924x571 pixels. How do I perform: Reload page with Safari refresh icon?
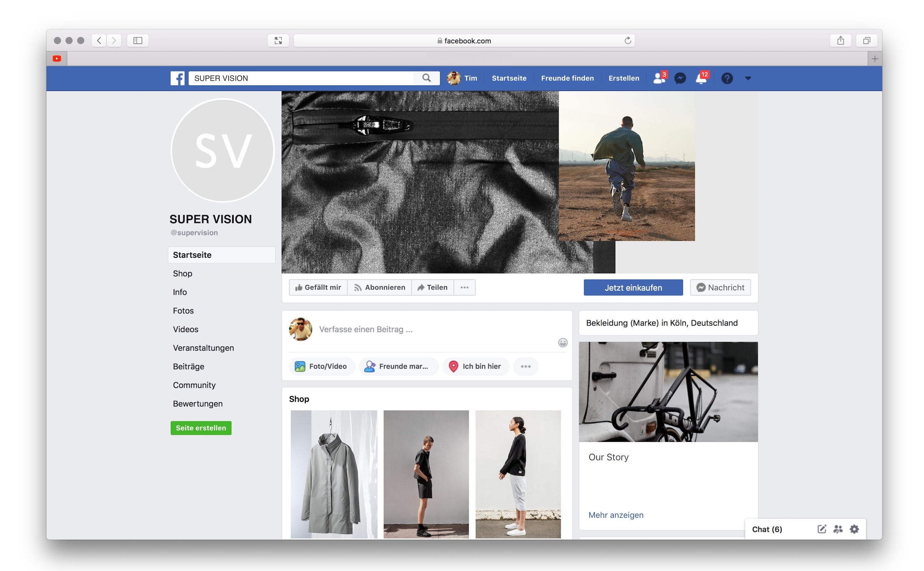tap(628, 40)
